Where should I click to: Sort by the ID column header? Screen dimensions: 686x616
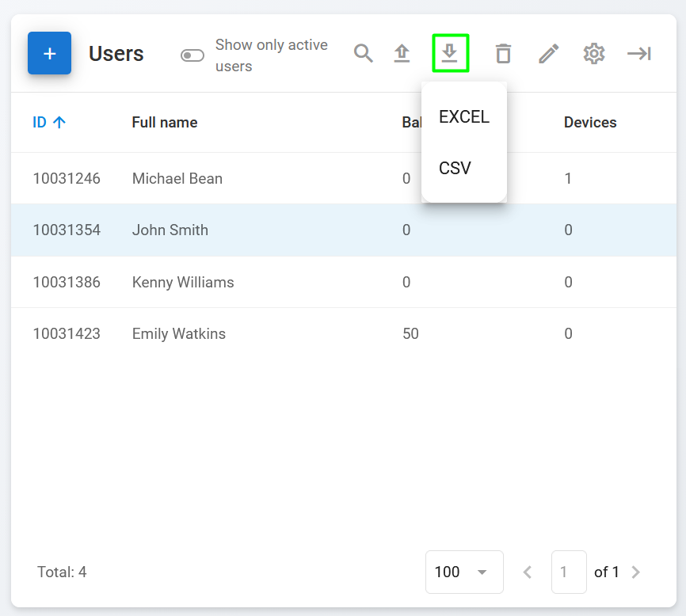click(49, 123)
